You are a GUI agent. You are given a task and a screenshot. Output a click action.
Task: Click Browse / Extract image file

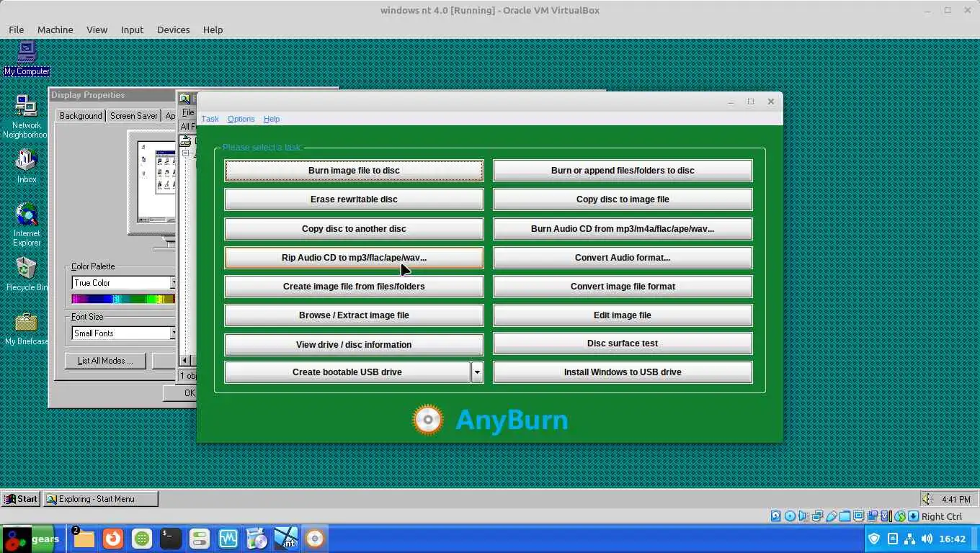[354, 315]
